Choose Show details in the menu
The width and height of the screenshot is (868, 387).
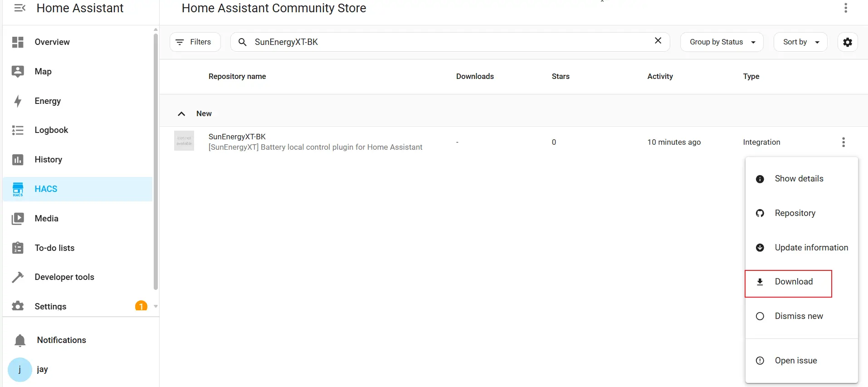tap(799, 179)
